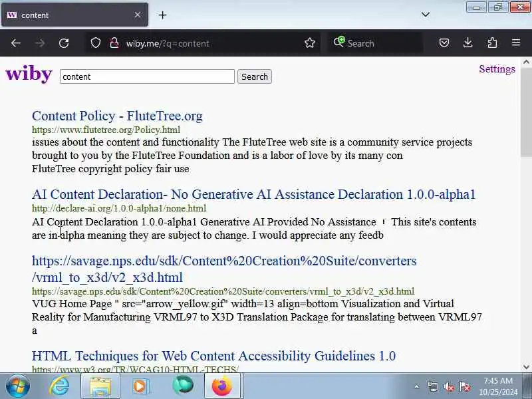View site security padlock info
This screenshot has height=399, width=532.
click(x=114, y=43)
